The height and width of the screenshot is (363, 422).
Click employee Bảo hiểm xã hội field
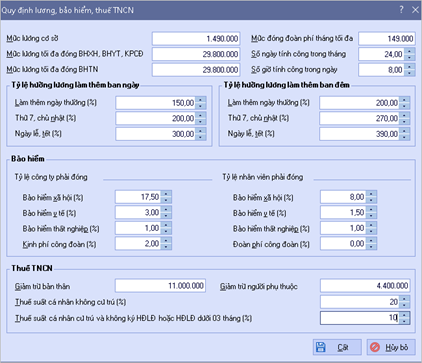(343, 197)
